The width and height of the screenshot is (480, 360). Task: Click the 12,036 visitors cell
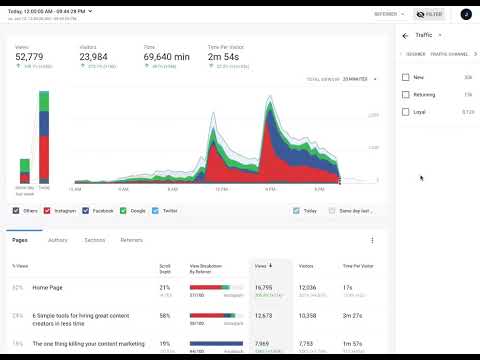307,287
